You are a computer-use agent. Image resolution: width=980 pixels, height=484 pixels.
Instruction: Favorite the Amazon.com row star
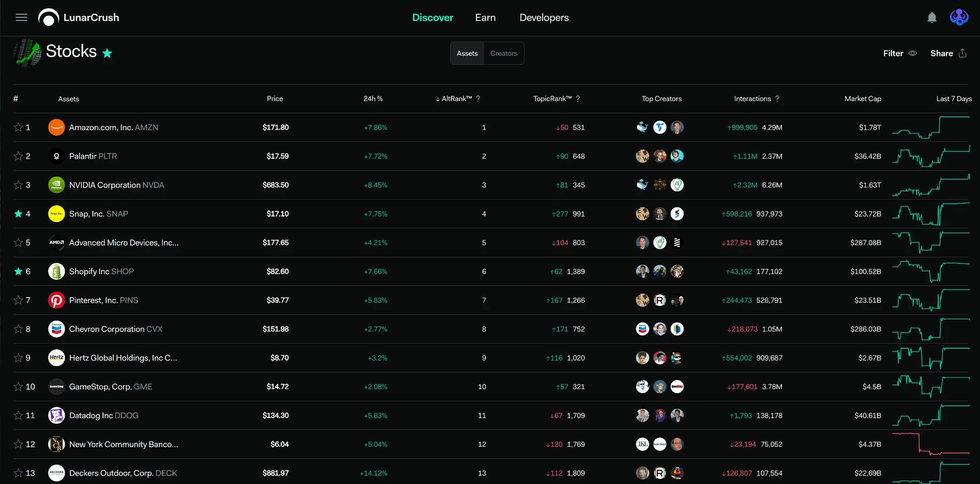18,127
